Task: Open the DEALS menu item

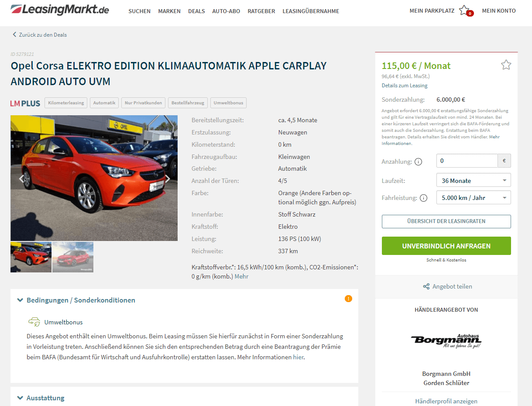Action: click(x=196, y=11)
